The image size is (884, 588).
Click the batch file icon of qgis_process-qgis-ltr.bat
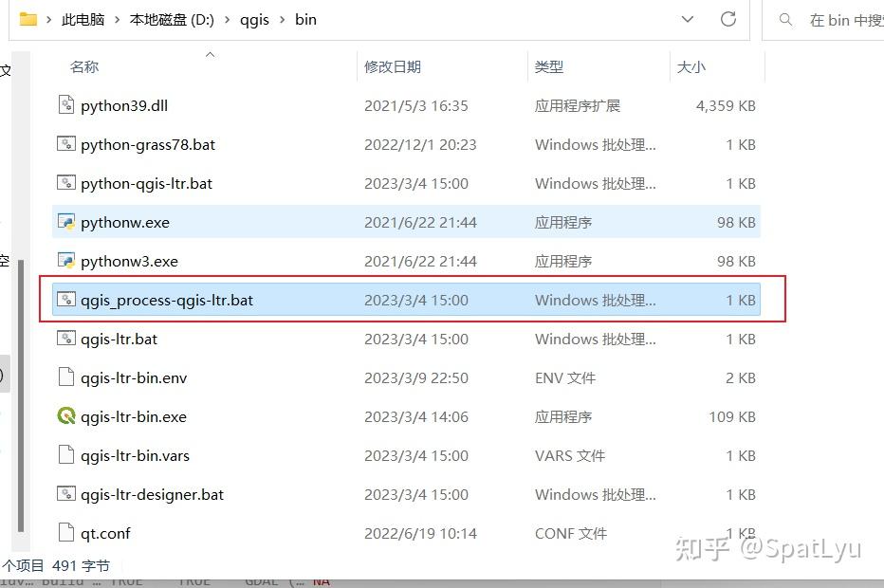(x=66, y=300)
